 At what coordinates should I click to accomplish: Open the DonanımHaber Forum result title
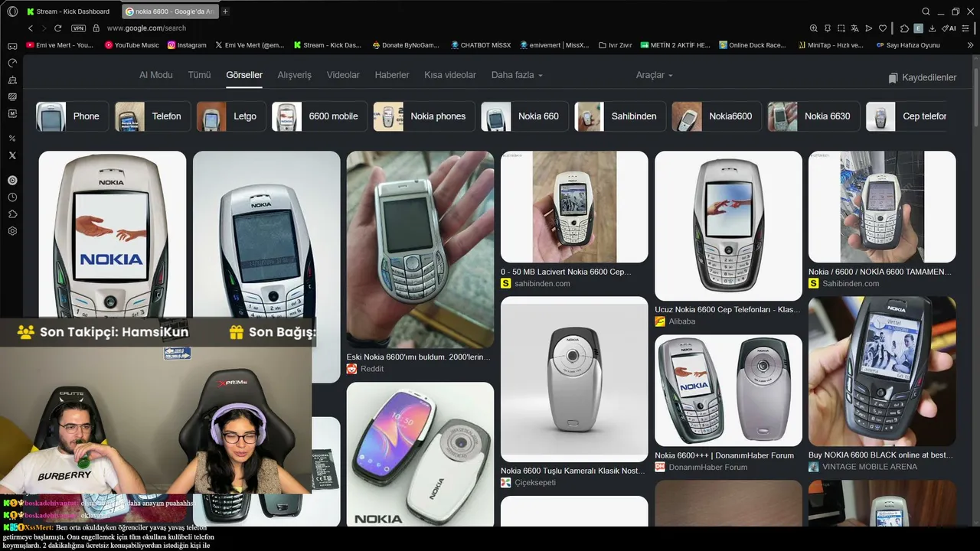coord(724,455)
